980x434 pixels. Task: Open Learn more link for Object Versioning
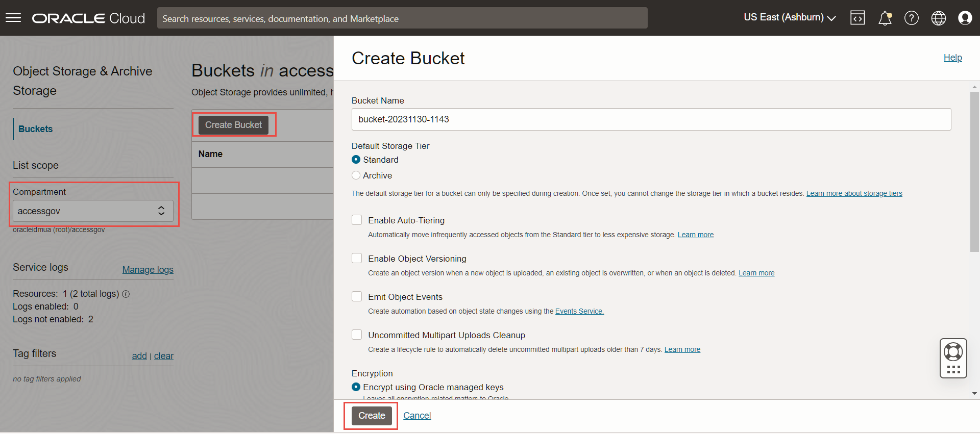[756, 273]
